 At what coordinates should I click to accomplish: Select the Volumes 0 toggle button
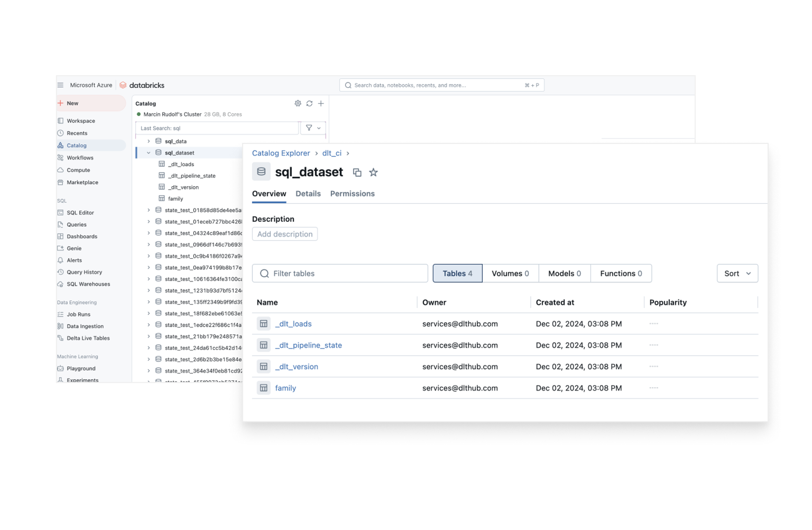[510, 273]
